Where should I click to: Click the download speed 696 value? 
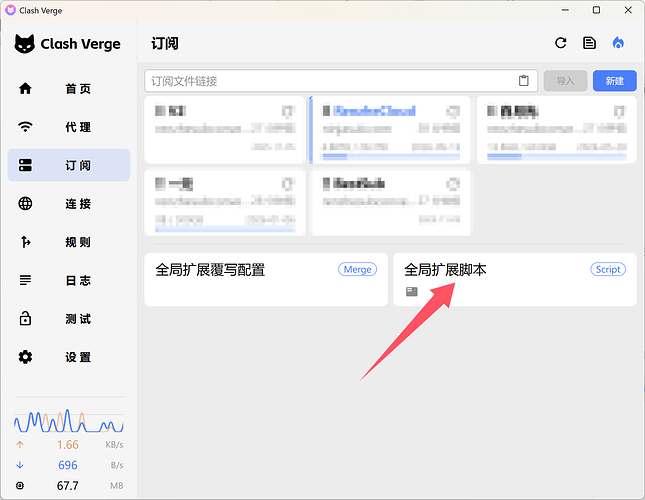click(68, 465)
